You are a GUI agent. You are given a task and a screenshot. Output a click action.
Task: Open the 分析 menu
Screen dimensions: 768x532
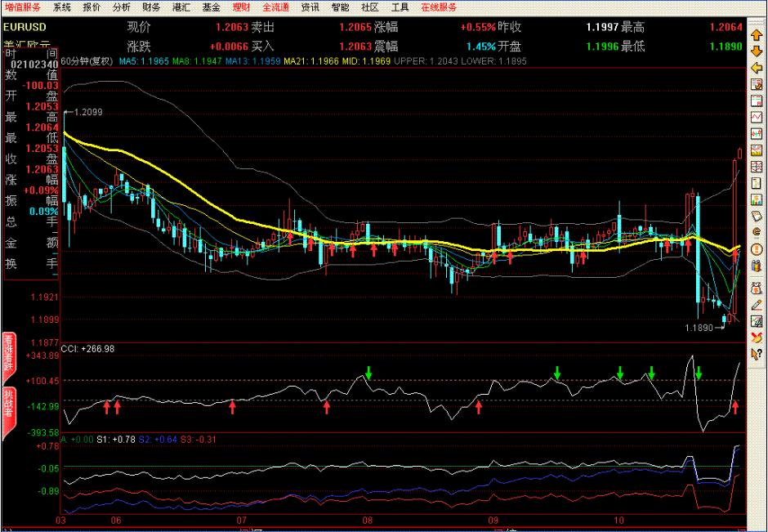click(122, 7)
